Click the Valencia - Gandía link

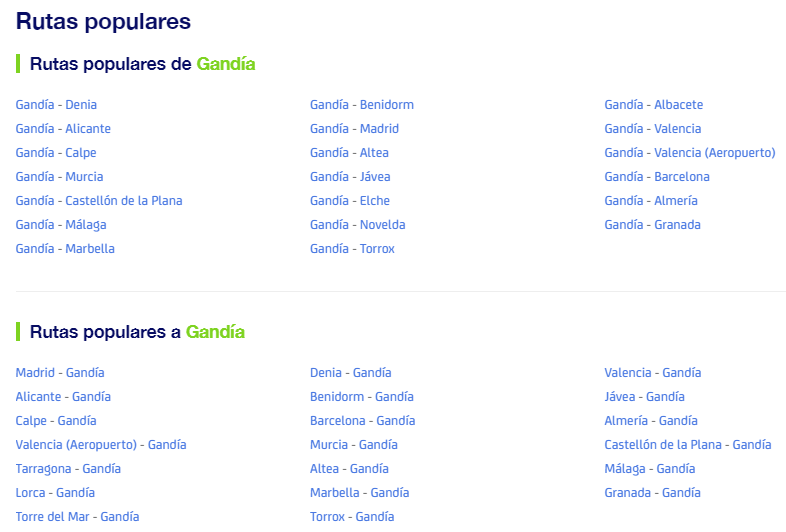pos(652,373)
